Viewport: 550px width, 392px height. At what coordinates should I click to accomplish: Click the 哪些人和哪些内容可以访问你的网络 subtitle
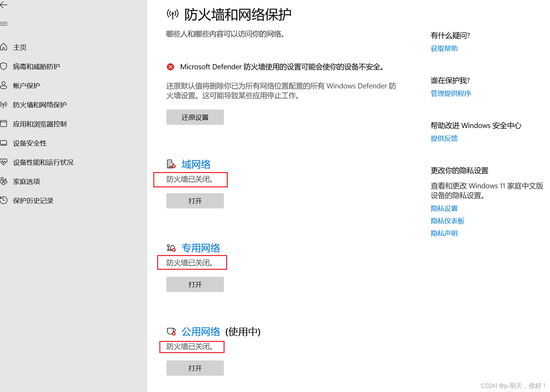pos(225,34)
